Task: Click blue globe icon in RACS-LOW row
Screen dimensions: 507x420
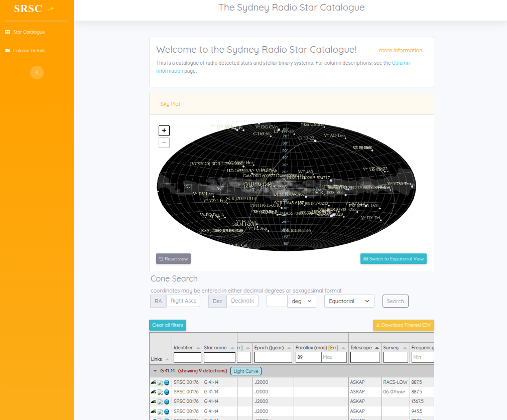Action: [x=167, y=382]
